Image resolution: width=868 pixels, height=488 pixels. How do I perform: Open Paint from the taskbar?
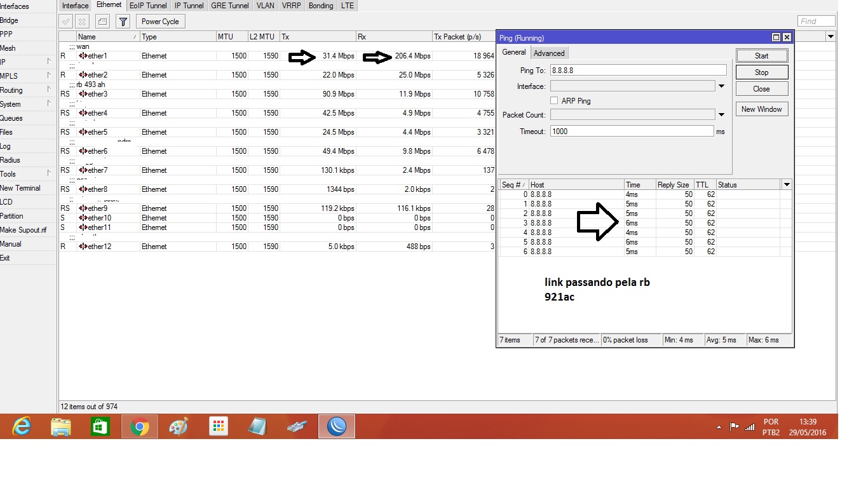point(179,427)
